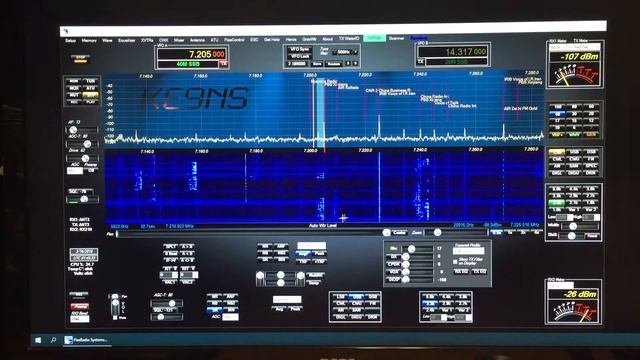640x360 pixels.
Task: Open the Scanner menu item
Action: [396, 38]
